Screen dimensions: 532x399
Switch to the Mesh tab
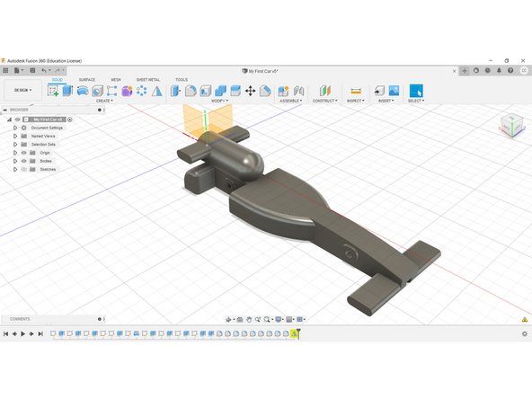click(x=116, y=79)
